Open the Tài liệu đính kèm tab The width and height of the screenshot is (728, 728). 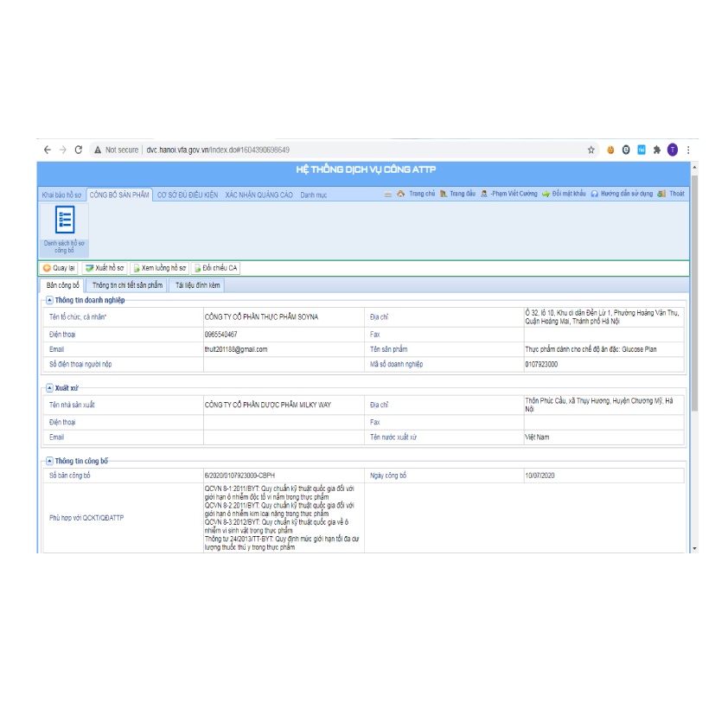tap(198, 284)
